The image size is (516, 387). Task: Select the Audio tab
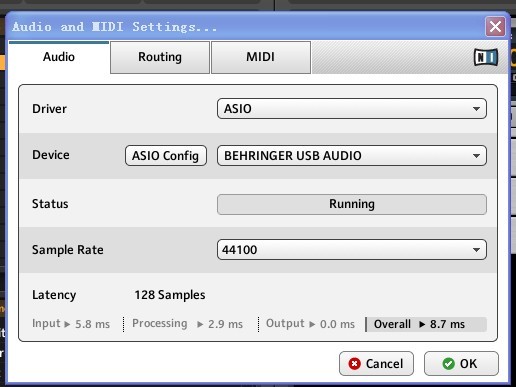pyautogui.click(x=59, y=57)
